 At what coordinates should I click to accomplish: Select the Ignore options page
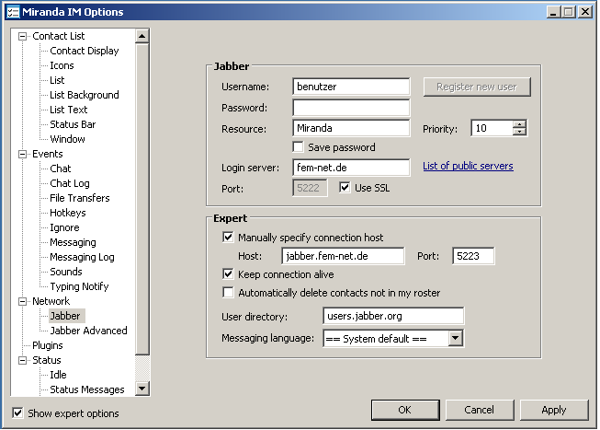click(x=64, y=228)
